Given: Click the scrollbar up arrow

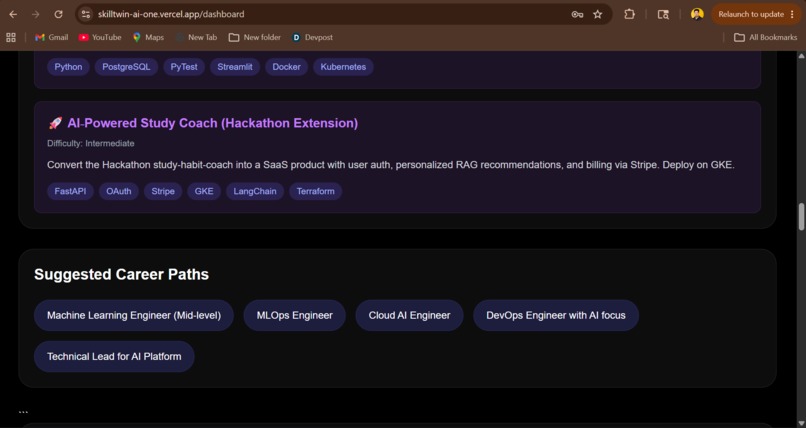Looking at the screenshot, I should 801,55.
